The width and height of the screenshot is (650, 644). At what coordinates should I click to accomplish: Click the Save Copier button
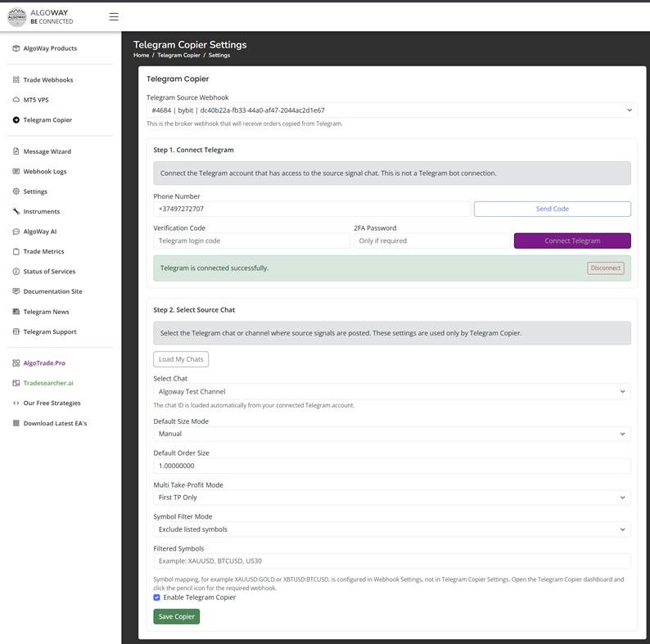coord(176,616)
